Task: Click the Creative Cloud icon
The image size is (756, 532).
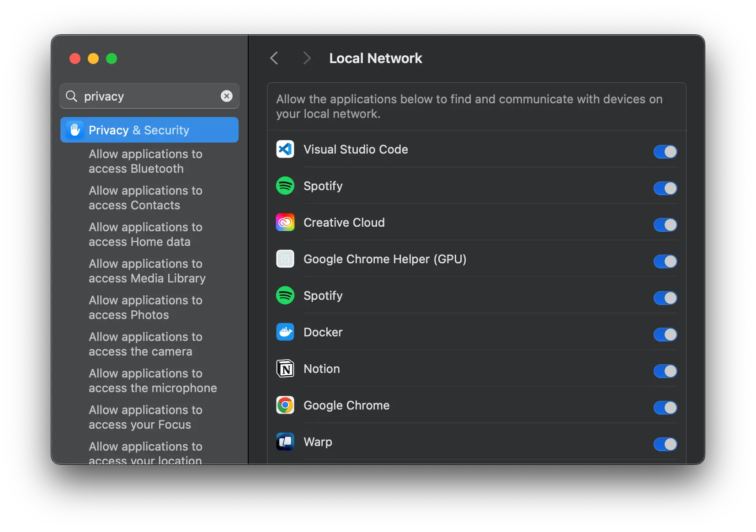Action: tap(284, 223)
